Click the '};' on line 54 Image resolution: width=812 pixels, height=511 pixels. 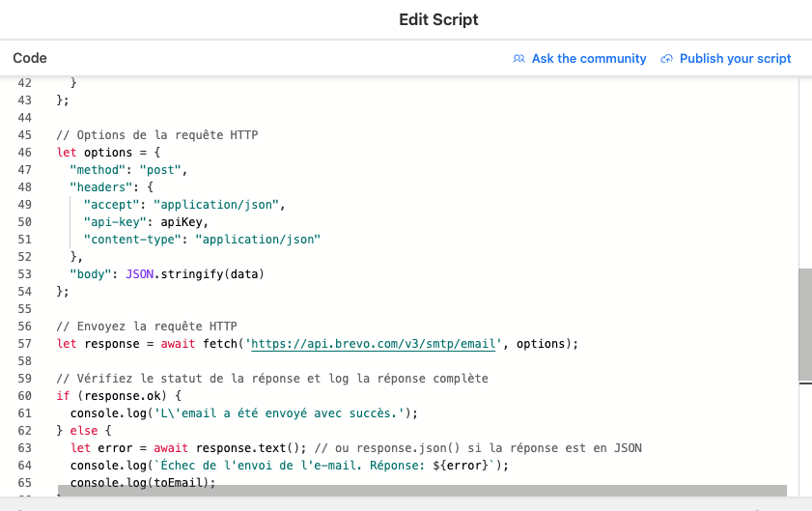point(63,292)
